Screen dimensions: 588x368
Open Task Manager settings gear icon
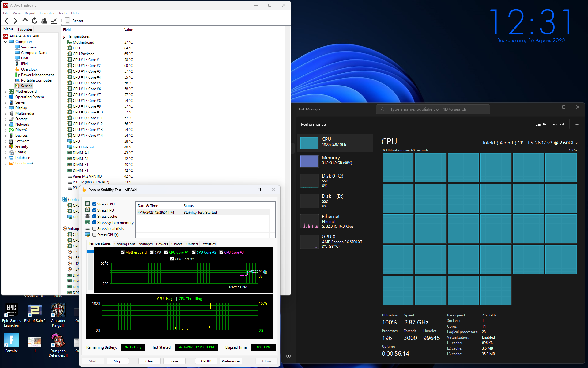288,356
